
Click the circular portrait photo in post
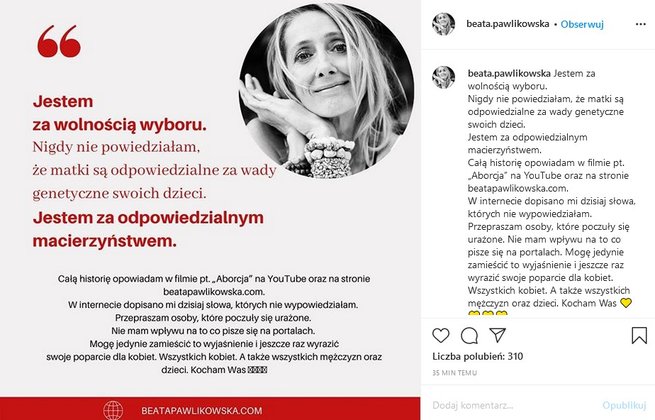(x=326, y=90)
